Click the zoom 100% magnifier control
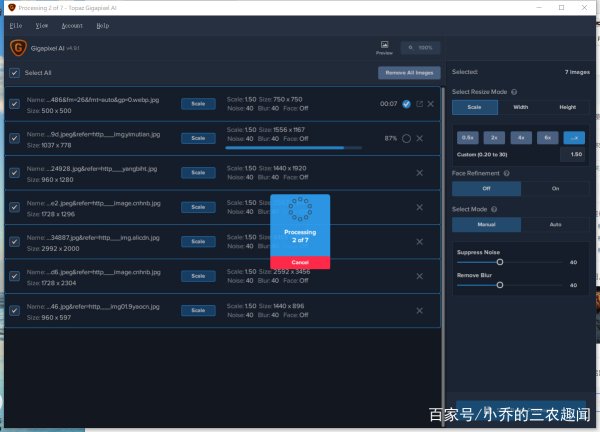The width and height of the screenshot is (600, 432). [x=420, y=47]
